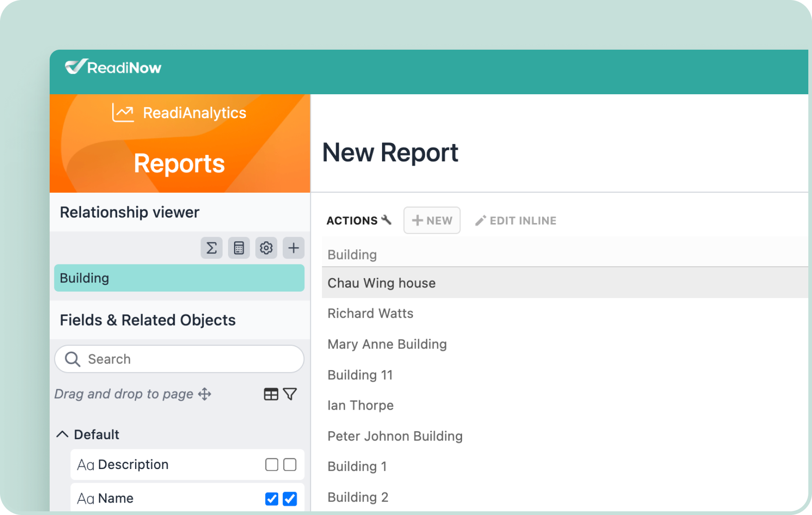Click the filter funnel icon
812x515 pixels.
point(290,394)
